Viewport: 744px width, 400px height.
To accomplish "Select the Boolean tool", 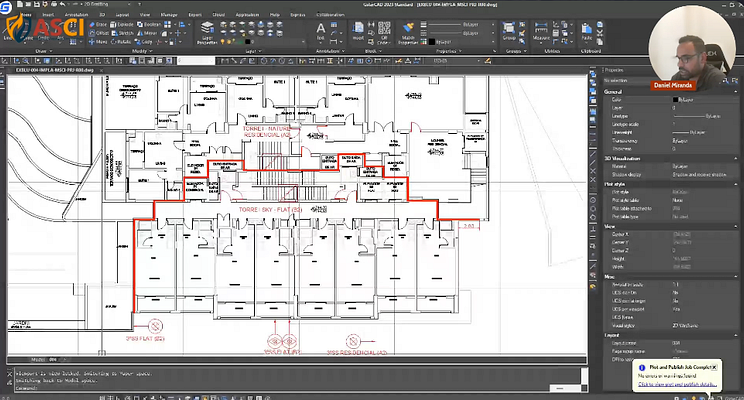I will pyautogui.click(x=149, y=24).
